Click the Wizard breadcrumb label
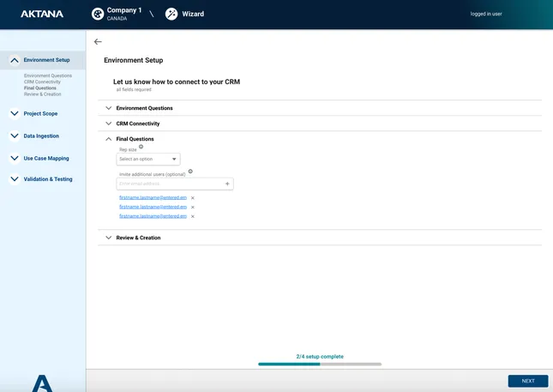553x392 pixels. (193, 14)
